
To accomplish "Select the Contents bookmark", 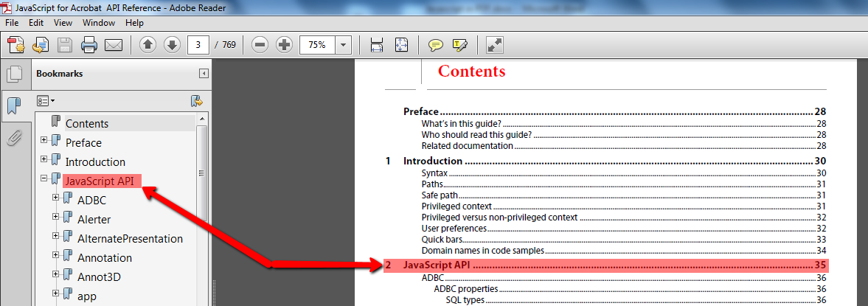I will (87, 124).
